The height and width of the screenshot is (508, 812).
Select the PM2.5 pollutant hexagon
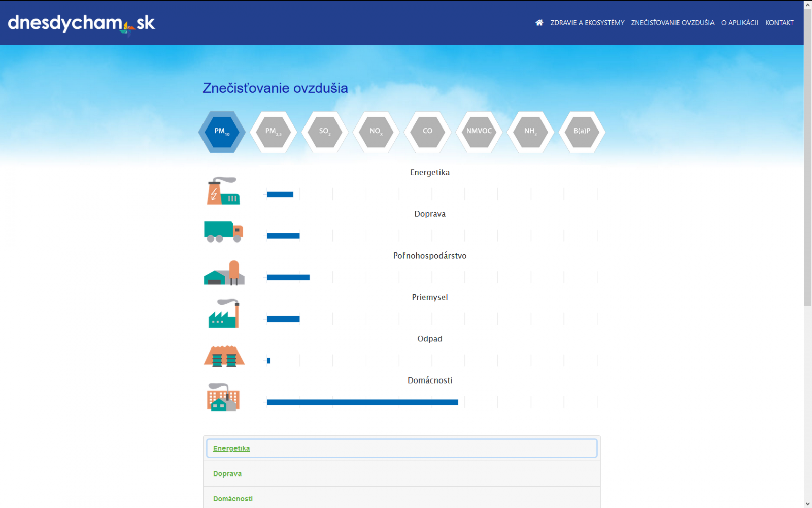[274, 132]
